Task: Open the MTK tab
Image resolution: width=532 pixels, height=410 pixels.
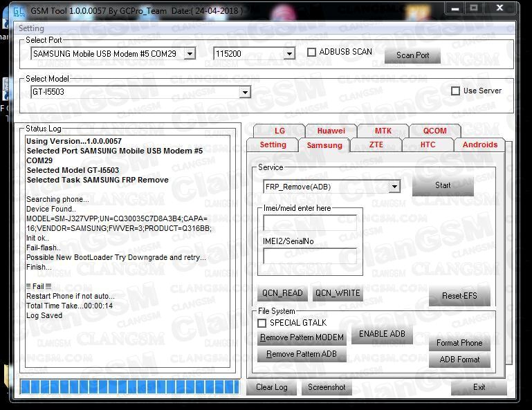Action: point(383,131)
